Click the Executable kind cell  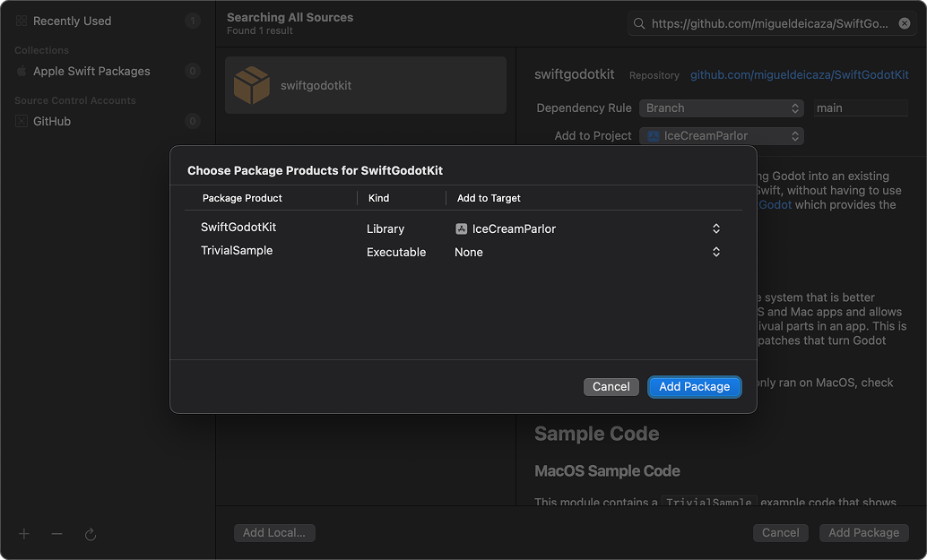[396, 253]
